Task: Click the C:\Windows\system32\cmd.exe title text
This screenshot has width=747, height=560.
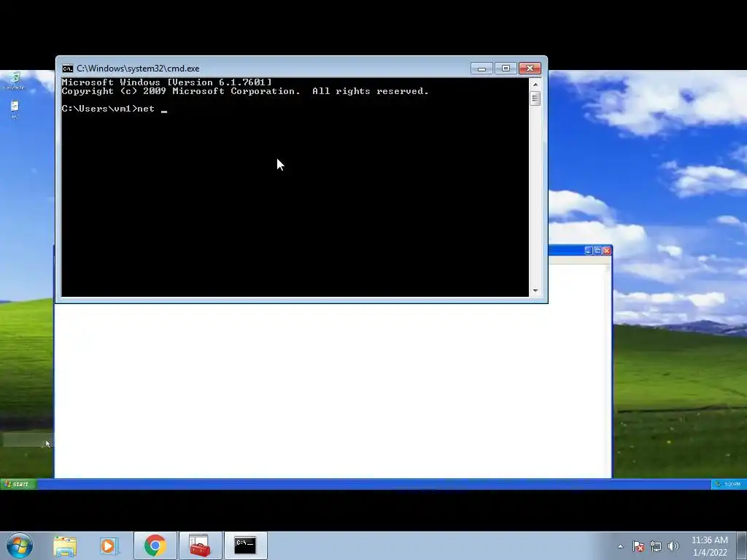Action: coord(138,69)
